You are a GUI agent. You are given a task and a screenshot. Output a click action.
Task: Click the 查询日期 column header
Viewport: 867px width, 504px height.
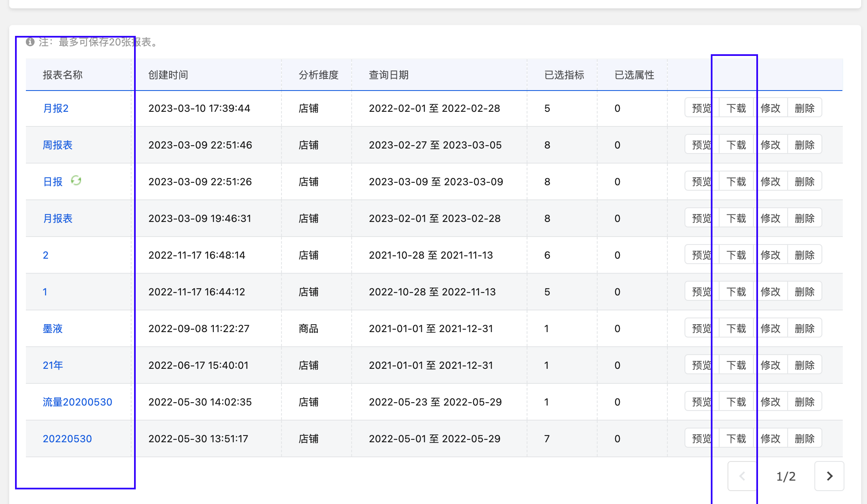pyautogui.click(x=389, y=75)
